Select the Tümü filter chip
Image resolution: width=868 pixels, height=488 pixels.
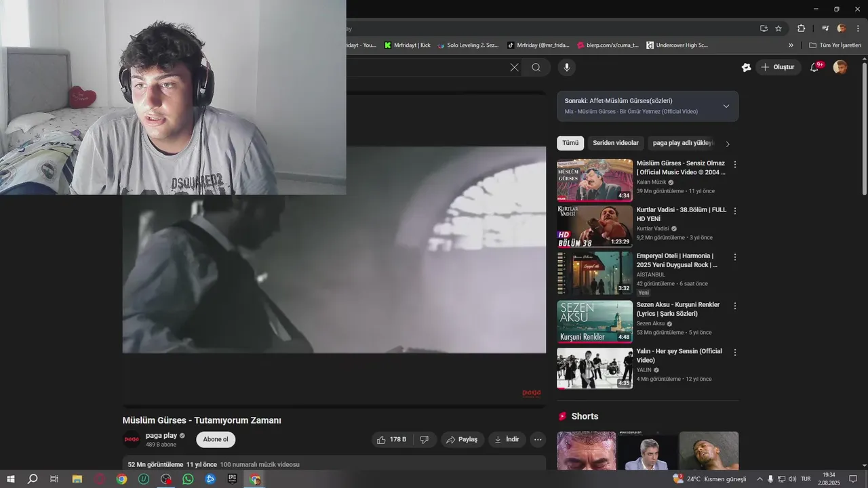click(570, 143)
